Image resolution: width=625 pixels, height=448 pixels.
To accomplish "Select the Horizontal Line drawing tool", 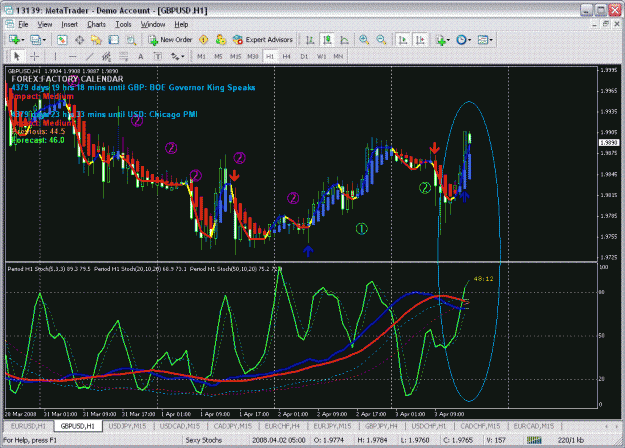I will [x=73, y=57].
